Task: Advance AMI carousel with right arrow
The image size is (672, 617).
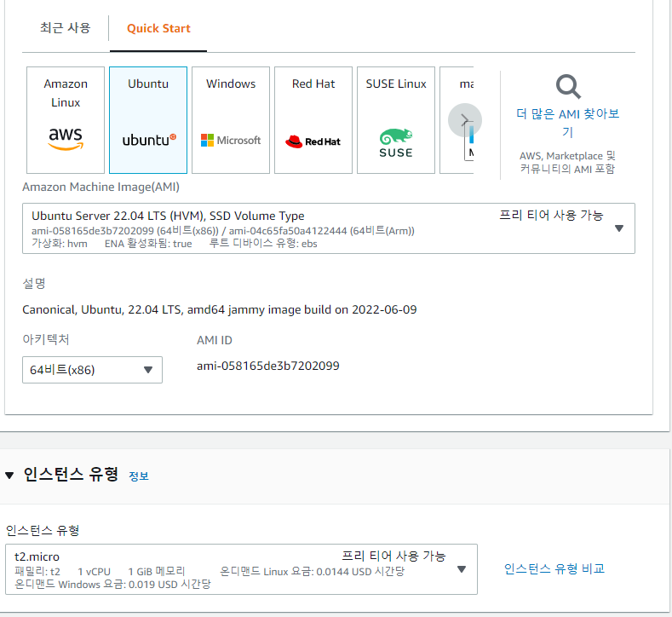Action: point(464,120)
